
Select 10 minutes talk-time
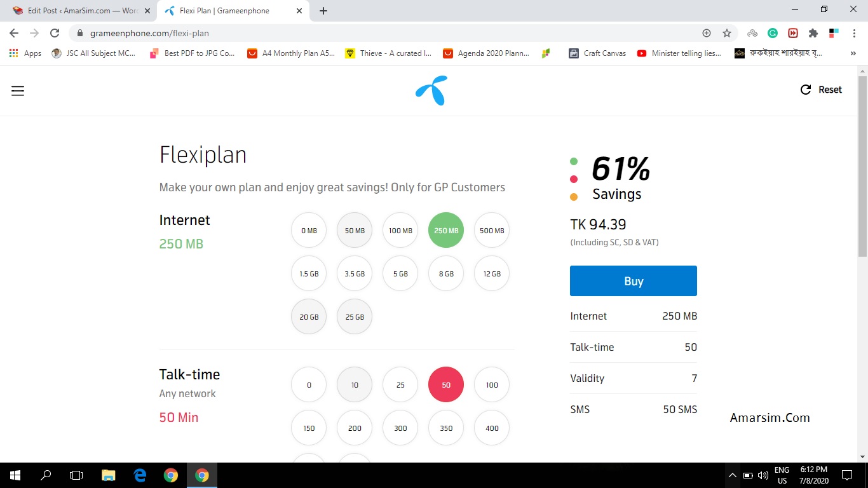click(x=355, y=384)
